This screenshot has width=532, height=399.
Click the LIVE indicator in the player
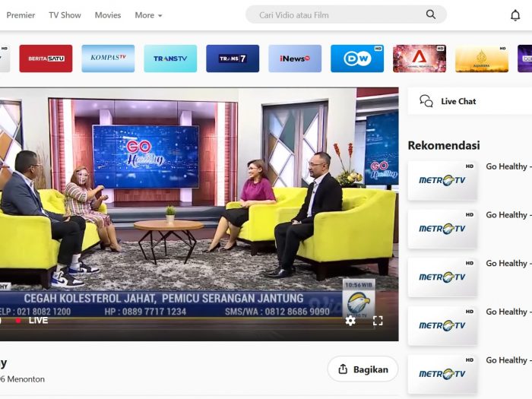pyautogui.click(x=32, y=320)
